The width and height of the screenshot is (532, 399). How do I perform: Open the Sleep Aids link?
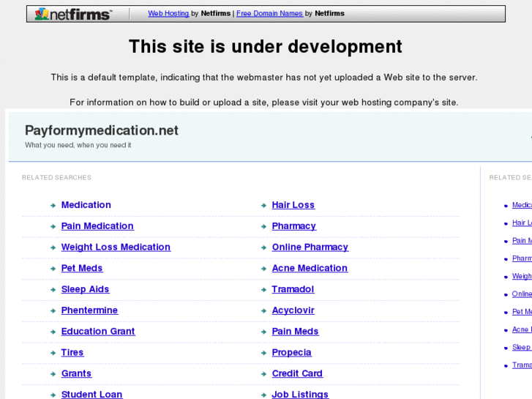85,289
